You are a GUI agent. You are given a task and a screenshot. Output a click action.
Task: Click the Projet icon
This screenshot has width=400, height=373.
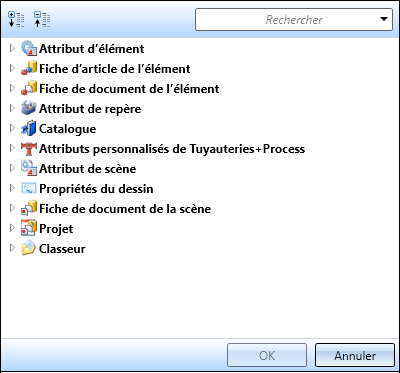[x=29, y=229]
